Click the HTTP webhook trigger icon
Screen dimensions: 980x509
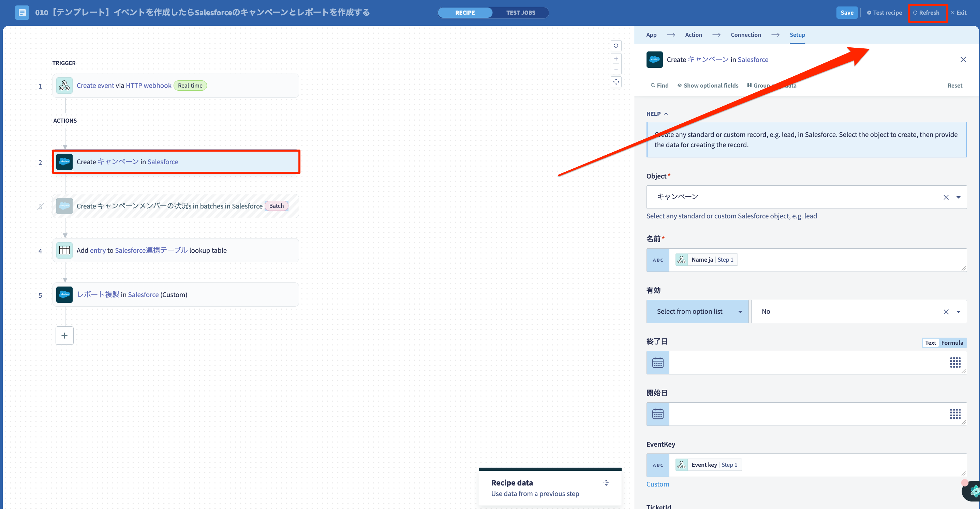(64, 86)
